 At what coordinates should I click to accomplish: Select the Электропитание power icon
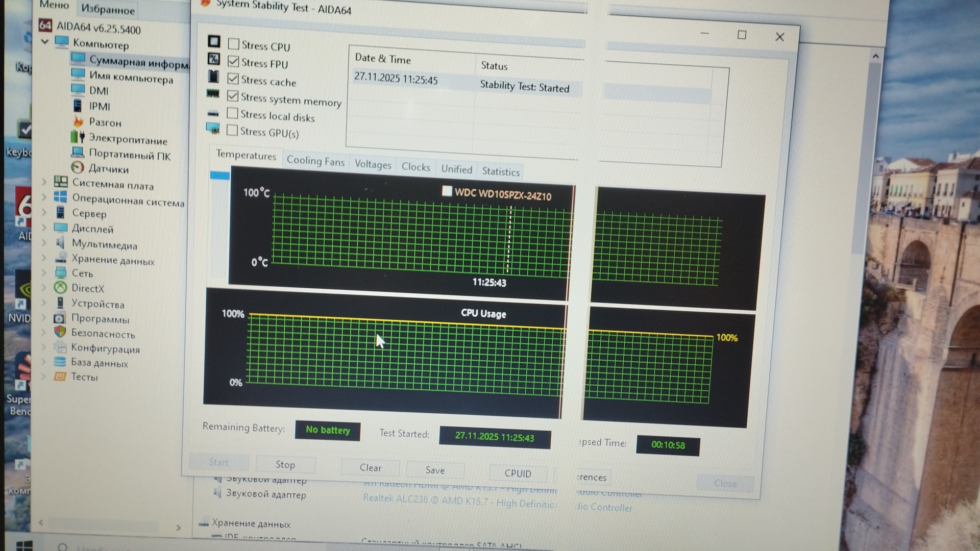(78, 137)
